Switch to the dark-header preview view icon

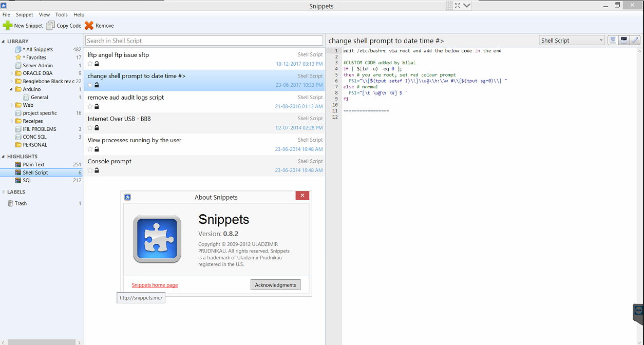tap(624, 41)
